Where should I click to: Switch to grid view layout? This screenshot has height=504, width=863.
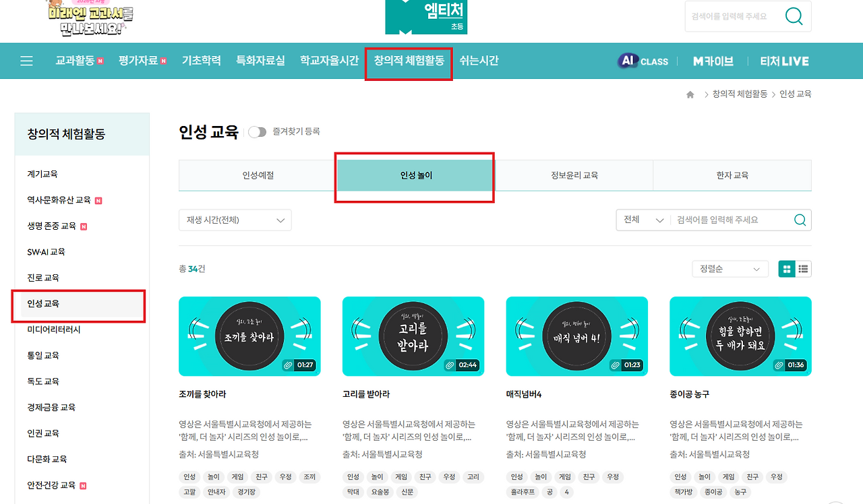click(787, 268)
